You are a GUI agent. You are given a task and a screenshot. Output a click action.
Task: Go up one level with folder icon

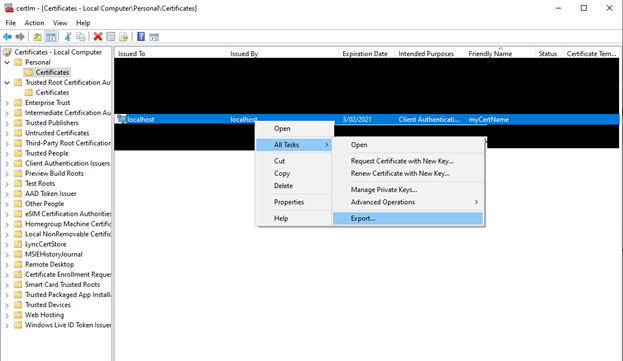[37, 37]
